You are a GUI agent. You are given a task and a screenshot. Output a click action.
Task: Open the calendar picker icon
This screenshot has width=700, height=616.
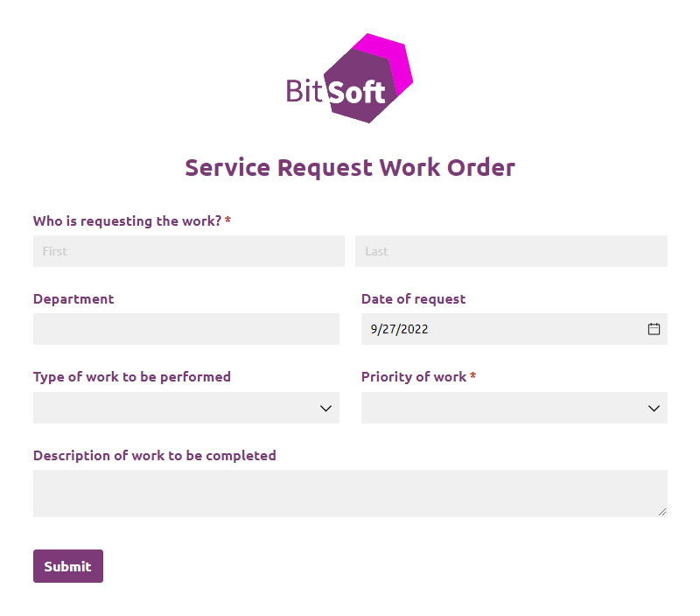pyautogui.click(x=654, y=329)
